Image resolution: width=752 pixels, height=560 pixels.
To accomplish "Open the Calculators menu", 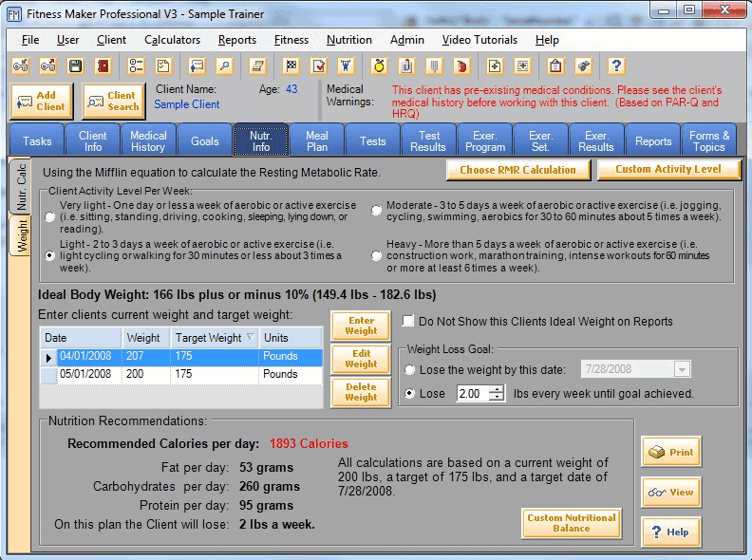I will (172, 40).
